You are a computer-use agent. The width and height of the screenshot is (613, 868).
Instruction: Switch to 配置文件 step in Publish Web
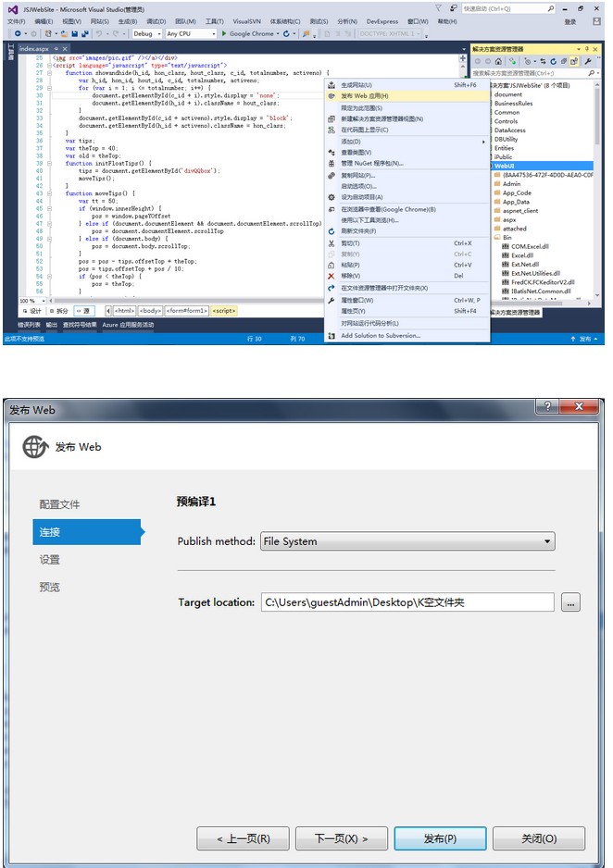(59, 504)
